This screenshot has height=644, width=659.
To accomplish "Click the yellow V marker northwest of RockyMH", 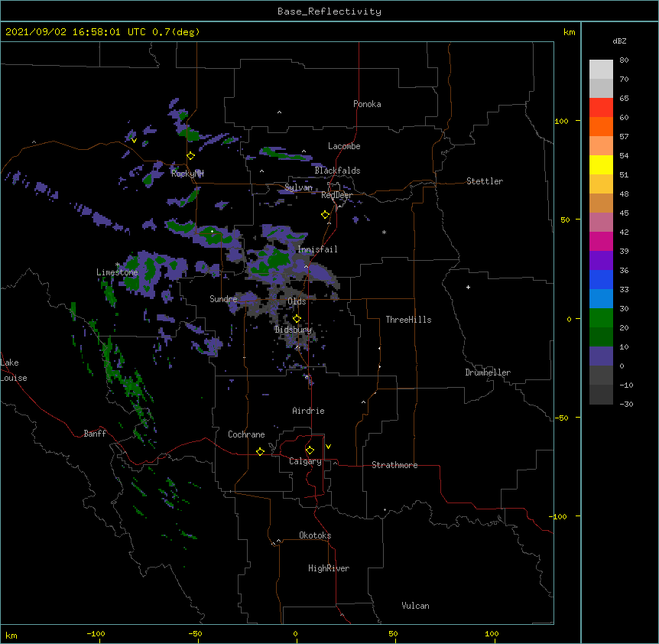I will click(x=134, y=141).
